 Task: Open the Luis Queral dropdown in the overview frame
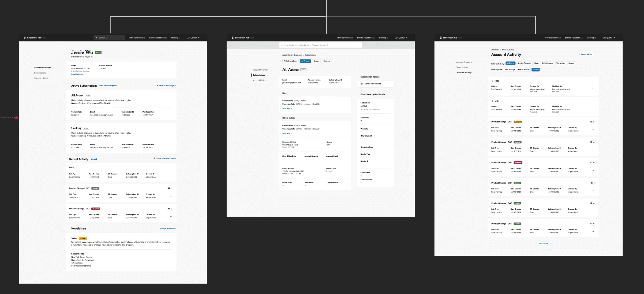(193, 38)
